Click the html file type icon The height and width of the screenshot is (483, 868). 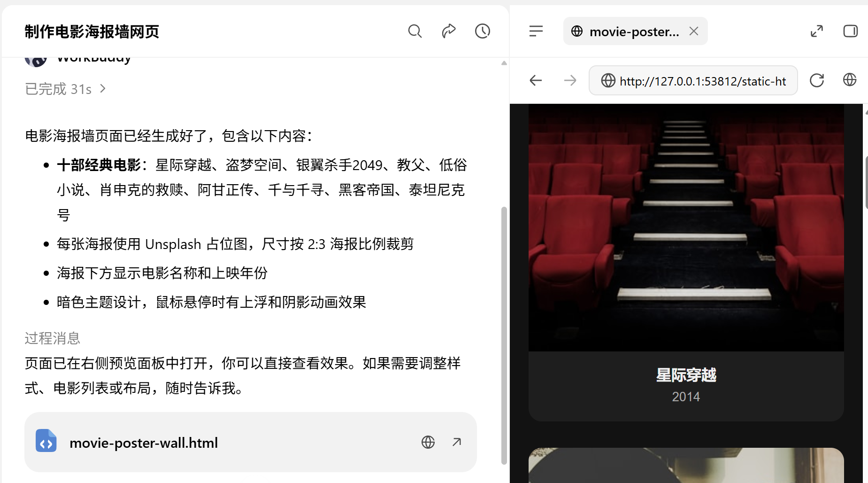click(x=46, y=441)
